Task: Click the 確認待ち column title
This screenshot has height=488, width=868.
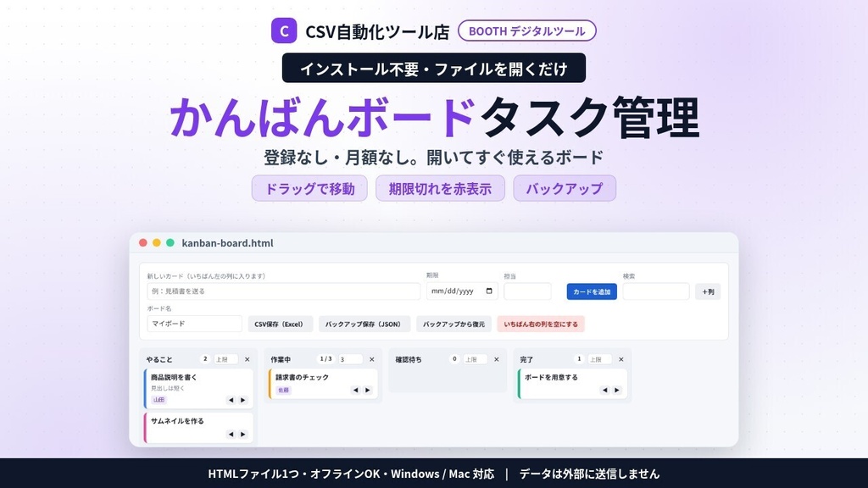Action: click(x=409, y=359)
